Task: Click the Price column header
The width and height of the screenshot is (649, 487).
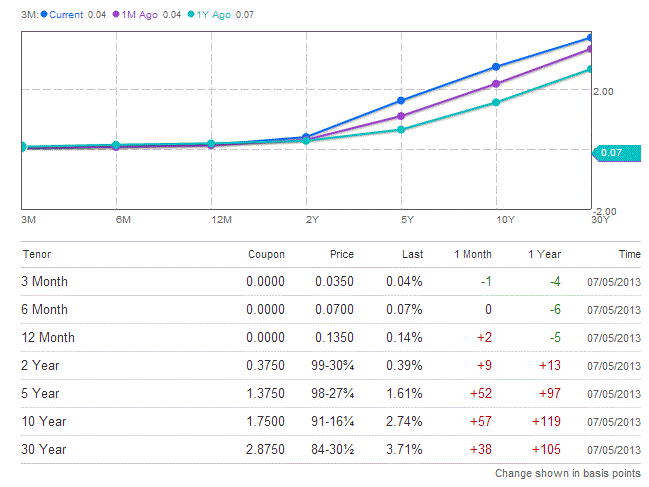Action: coord(341,254)
